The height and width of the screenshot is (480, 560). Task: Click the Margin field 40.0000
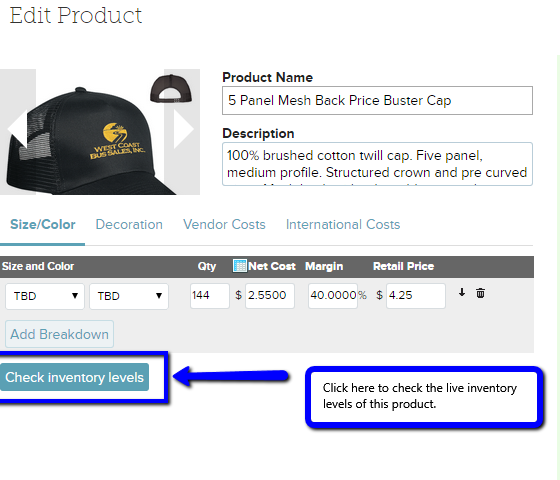click(333, 296)
